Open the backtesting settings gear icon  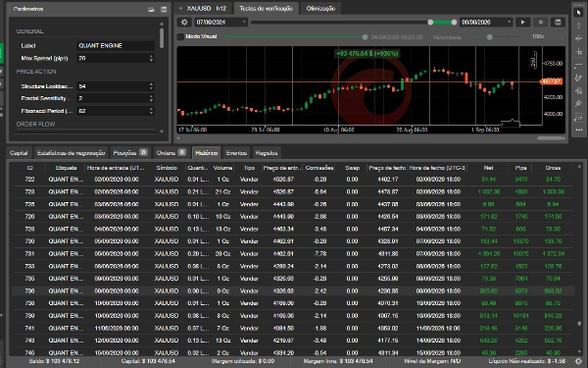(184, 23)
